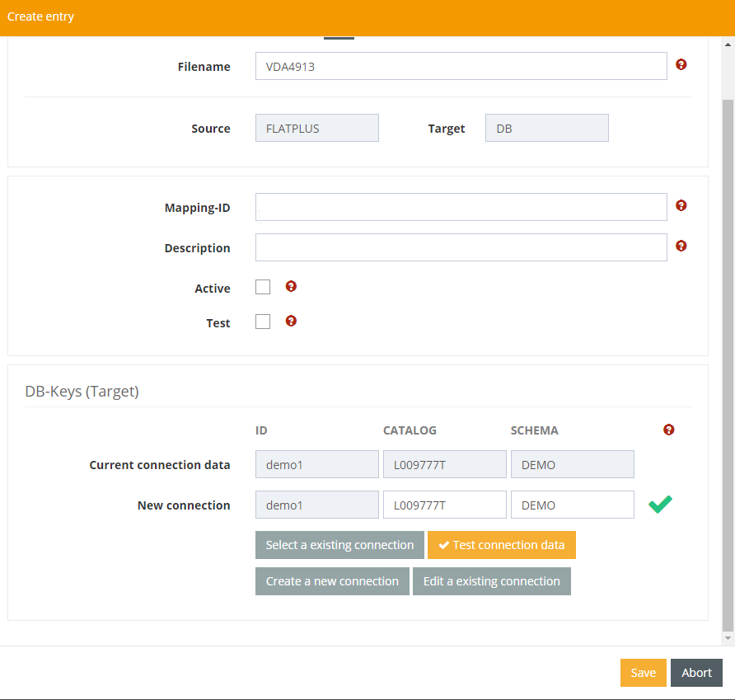This screenshot has height=700, width=735.
Task: Click Test connection data button
Action: click(501, 545)
